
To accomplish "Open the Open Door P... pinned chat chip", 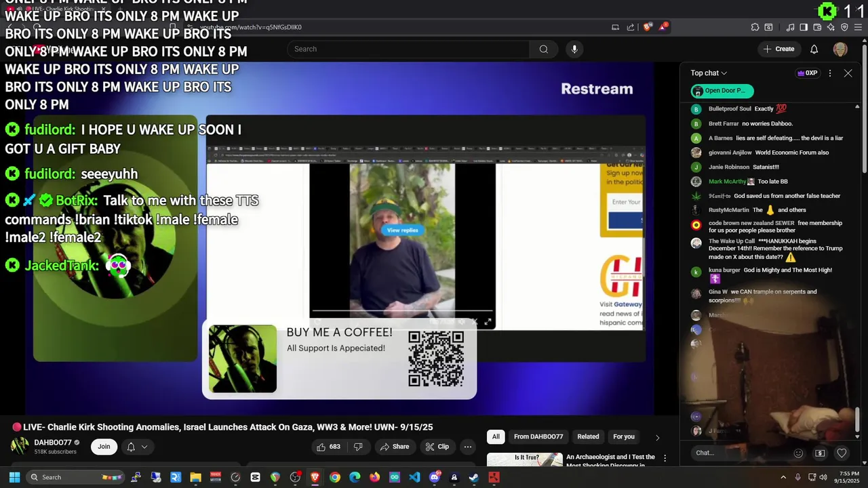I will click(722, 91).
